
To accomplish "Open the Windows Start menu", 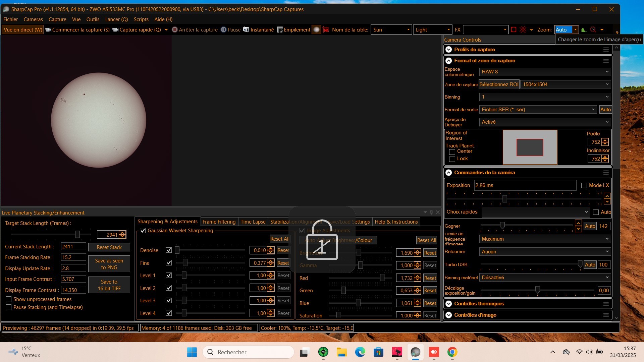I will pos(192,352).
